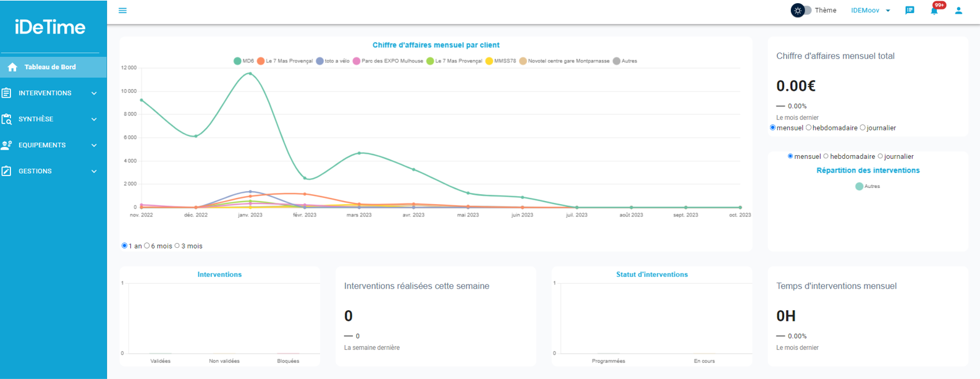
Task: Click 'Programmées' axis label
Action: click(x=609, y=361)
